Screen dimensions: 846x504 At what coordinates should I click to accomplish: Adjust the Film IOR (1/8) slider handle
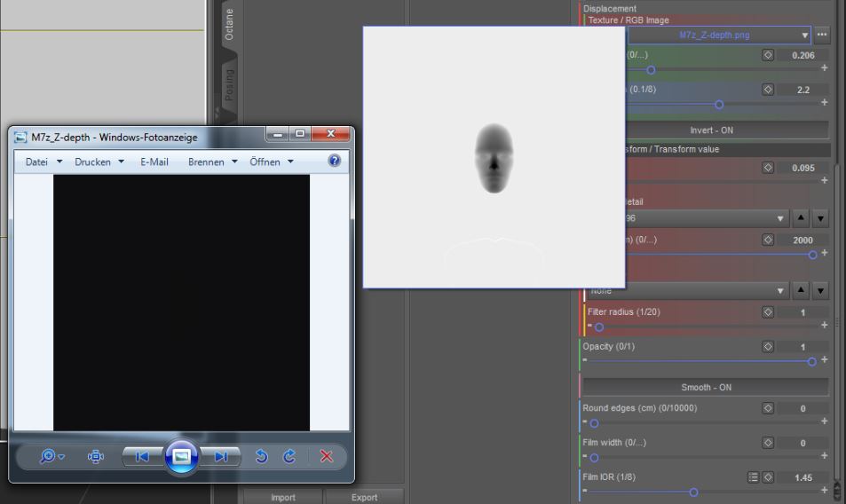pos(694,492)
